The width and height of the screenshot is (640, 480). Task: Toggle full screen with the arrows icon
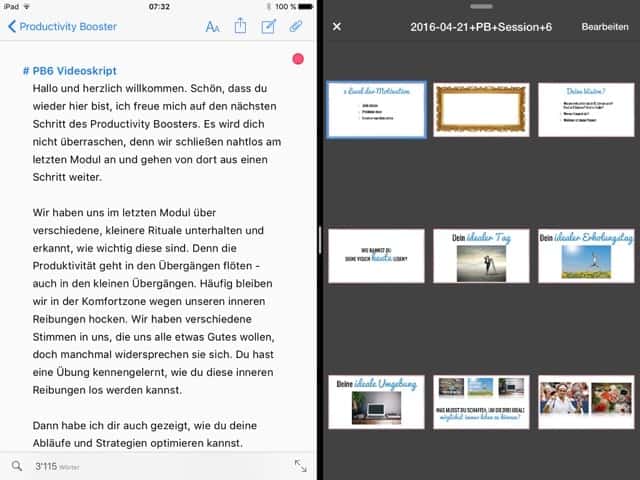[300, 466]
